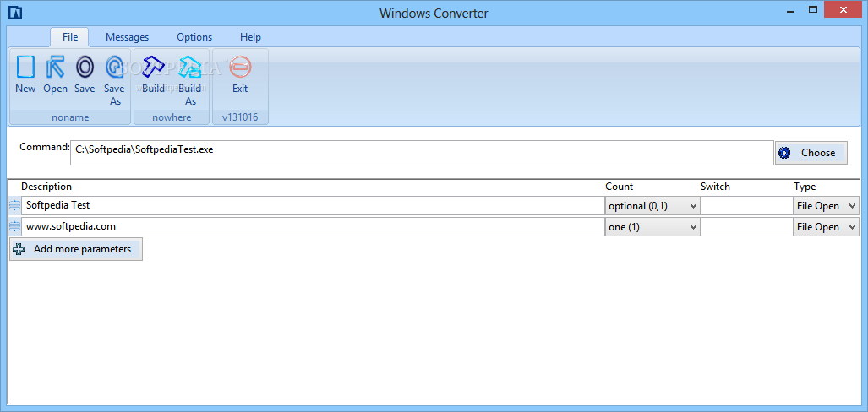868x412 pixels.
Task: Click the Save As icon
Action: 115,67
